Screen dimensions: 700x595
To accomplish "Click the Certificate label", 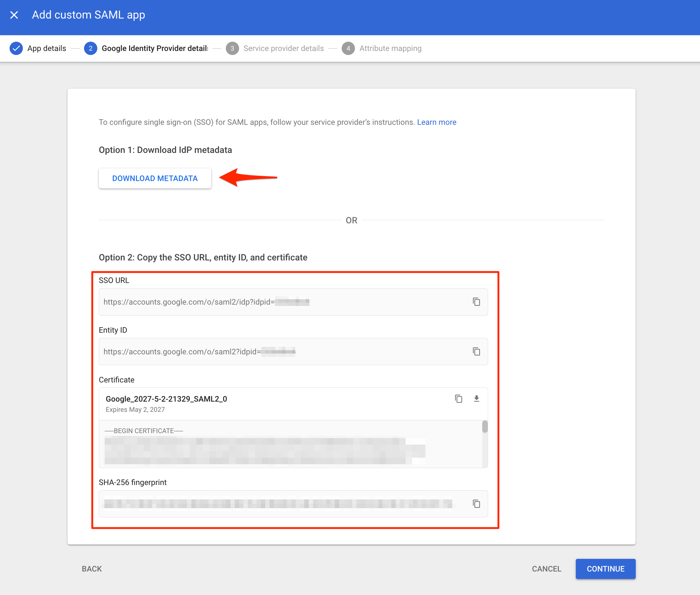I will [116, 380].
